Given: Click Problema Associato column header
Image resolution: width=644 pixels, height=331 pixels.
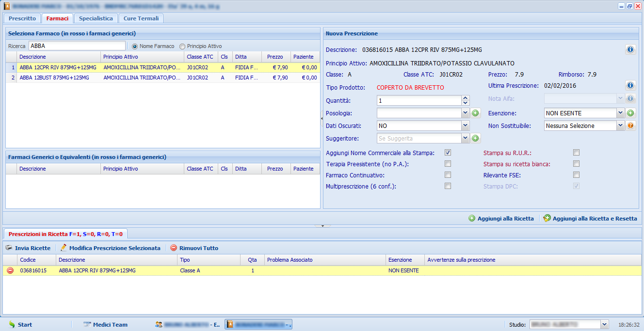Looking at the screenshot, I should point(325,260).
